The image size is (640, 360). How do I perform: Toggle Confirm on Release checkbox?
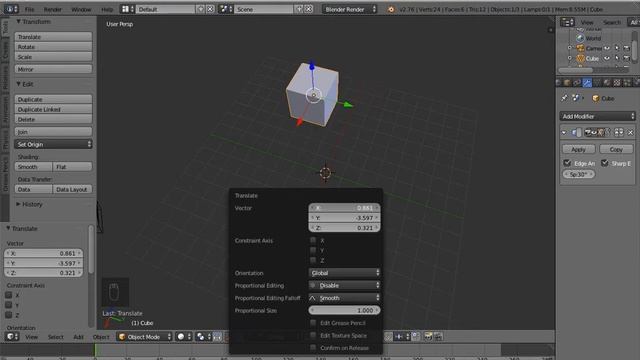(x=313, y=348)
